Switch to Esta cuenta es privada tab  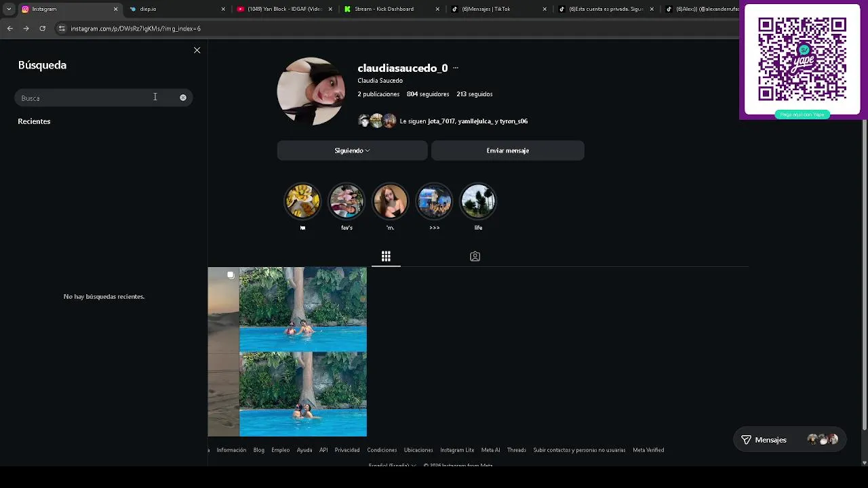tap(605, 9)
